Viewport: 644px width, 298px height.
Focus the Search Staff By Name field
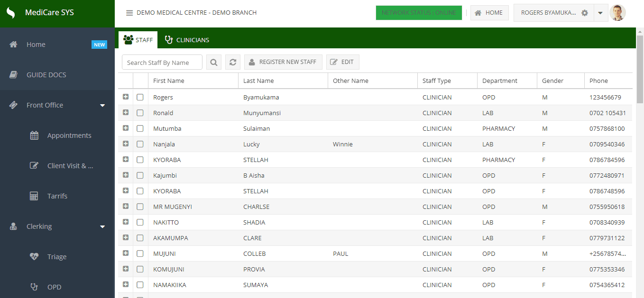point(162,62)
